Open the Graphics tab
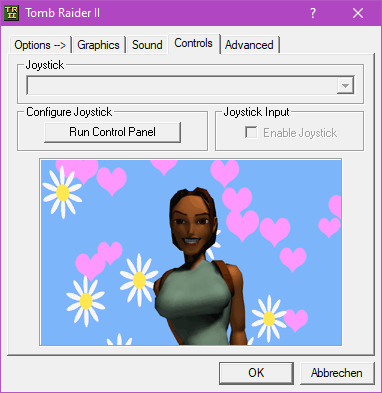 click(x=98, y=45)
